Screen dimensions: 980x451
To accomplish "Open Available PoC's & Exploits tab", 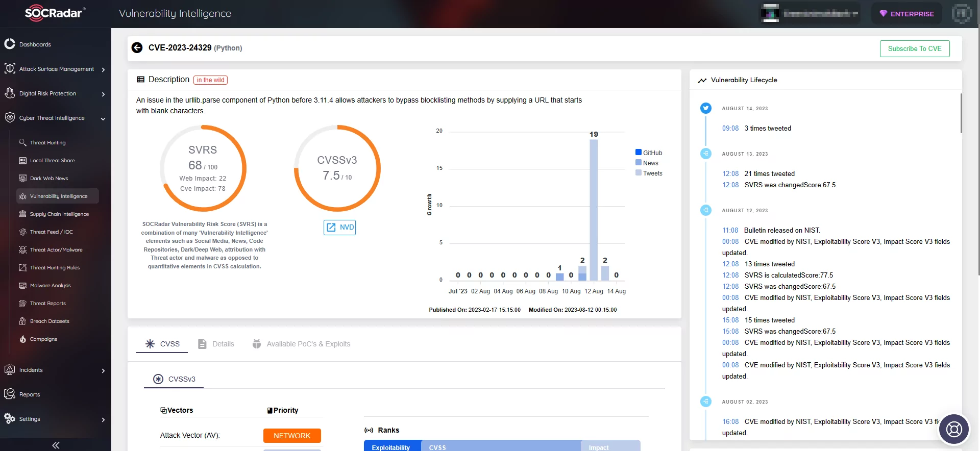I will click(301, 344).
